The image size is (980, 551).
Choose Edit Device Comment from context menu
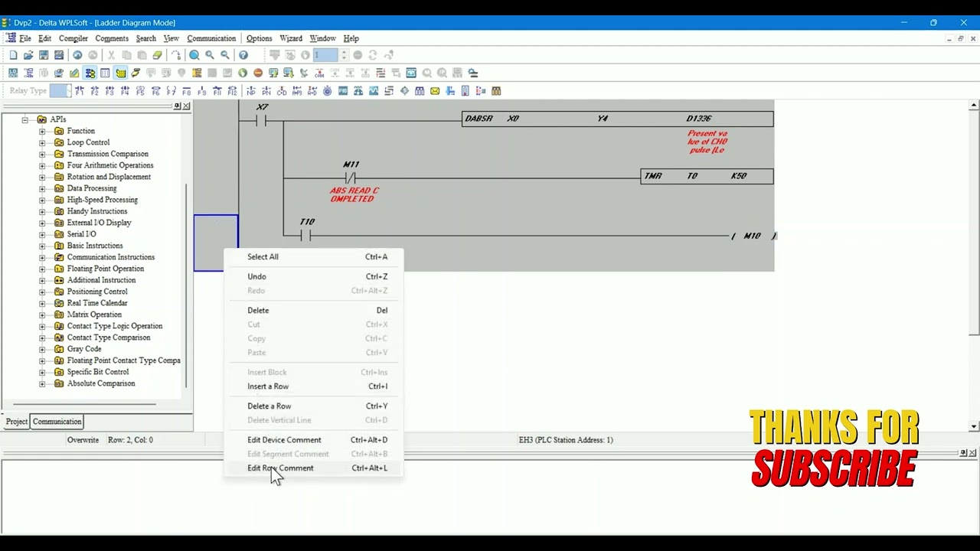point(313,440)
